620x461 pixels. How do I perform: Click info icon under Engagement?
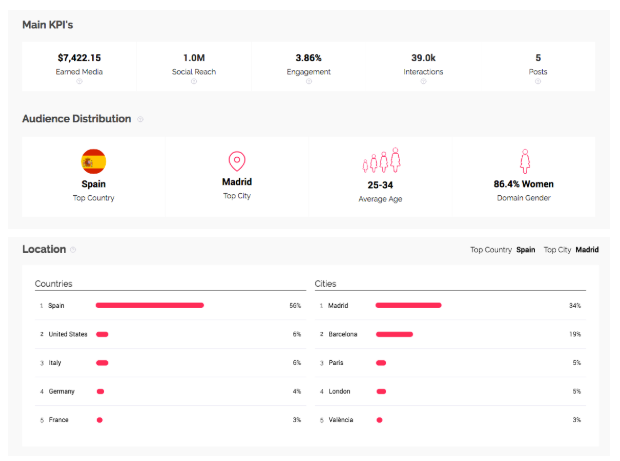pos(308,82)
